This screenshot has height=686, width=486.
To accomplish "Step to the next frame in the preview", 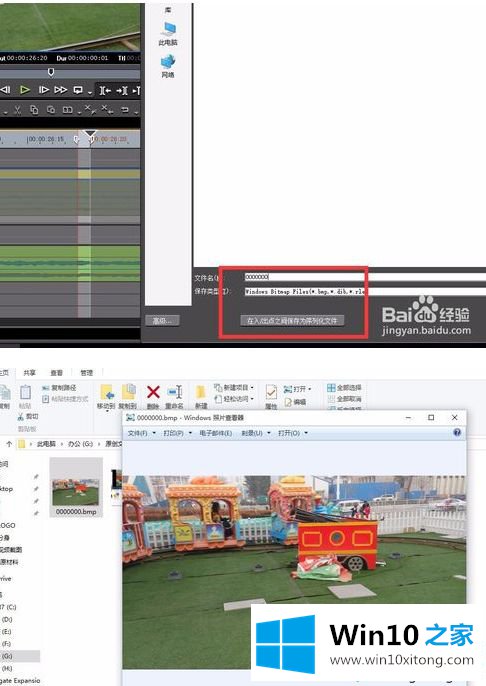I will click(43, 90).
